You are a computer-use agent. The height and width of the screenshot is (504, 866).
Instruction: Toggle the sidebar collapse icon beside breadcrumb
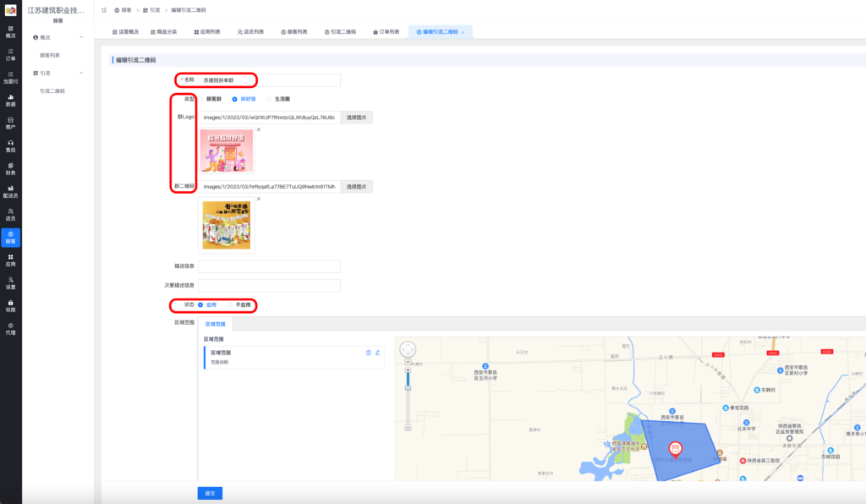[x=103, y=9]
